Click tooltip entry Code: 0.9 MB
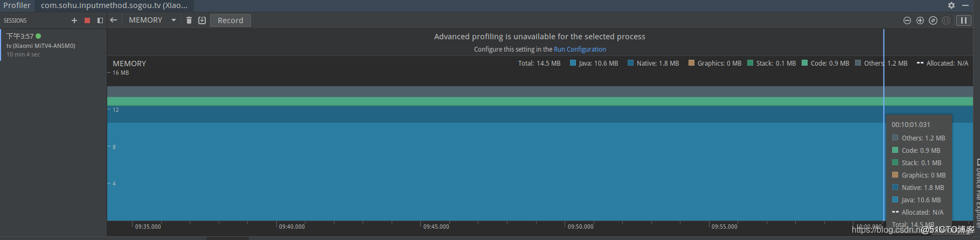 click(916, 150)
